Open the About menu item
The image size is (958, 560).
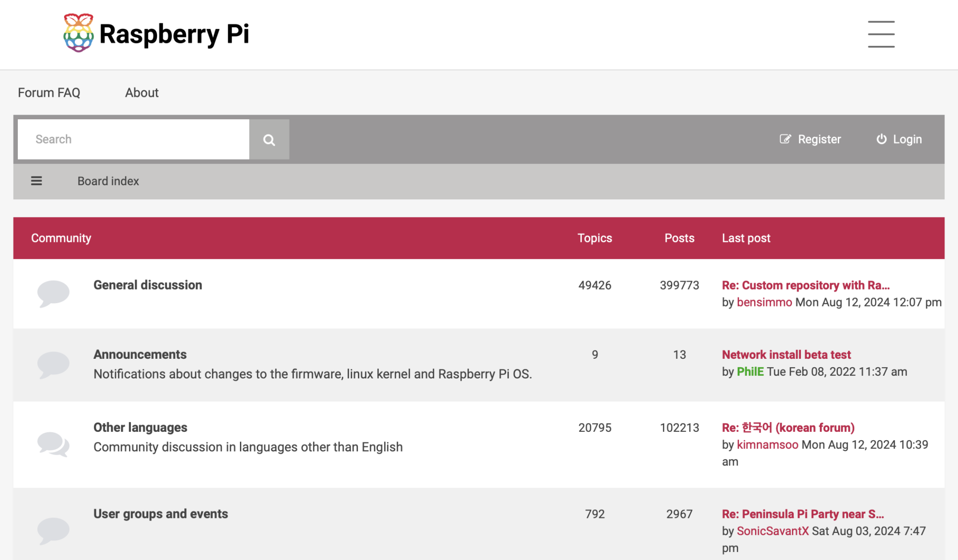[142, 93]
